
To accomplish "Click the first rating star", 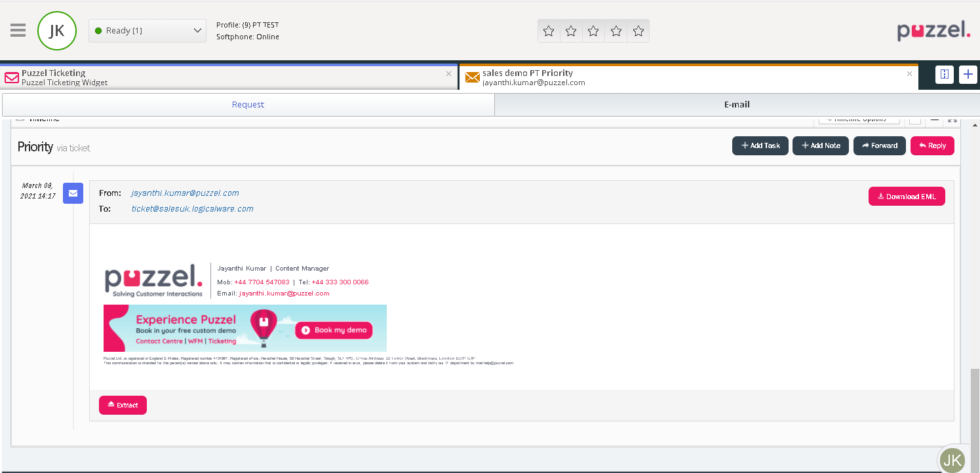I will (549, 31).
